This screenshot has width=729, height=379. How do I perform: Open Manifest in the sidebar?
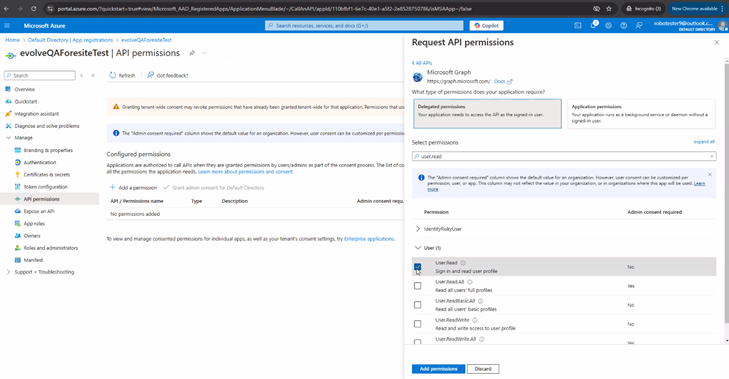(33, 260)
